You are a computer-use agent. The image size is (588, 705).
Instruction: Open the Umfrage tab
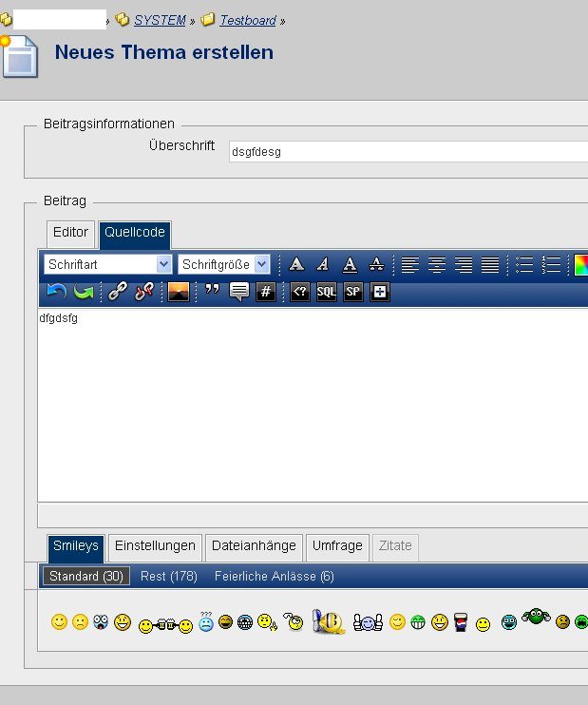coord(337,546)
